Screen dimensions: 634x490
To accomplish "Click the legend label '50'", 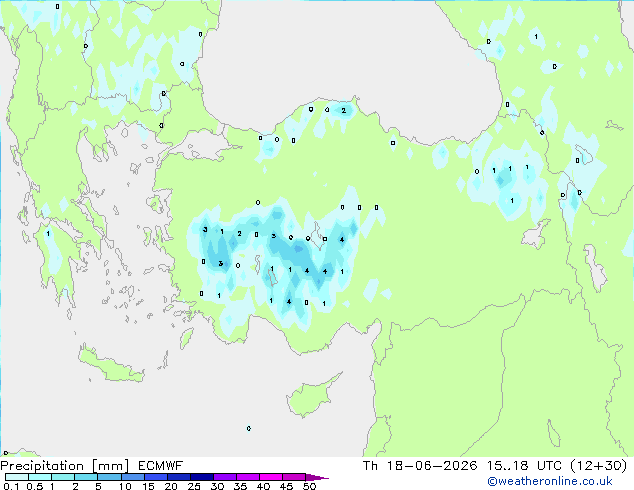I will click(x=309, y=486).
